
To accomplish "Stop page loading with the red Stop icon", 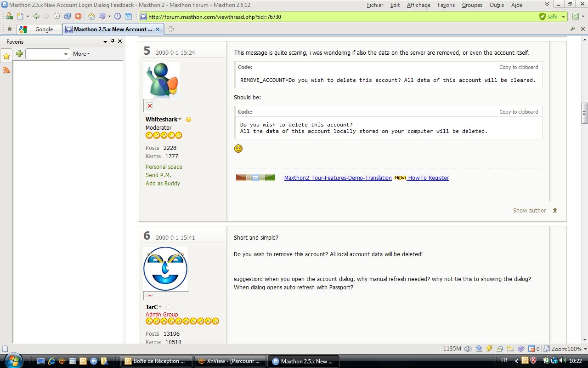I will [78, 16].
